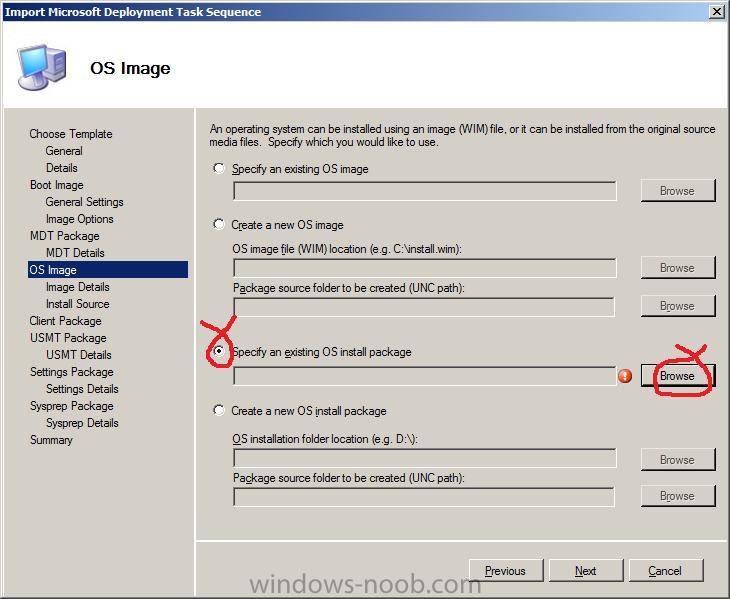730x599 pixels.
Task: Click the Previous button
Action: click(x=506, y=571)
